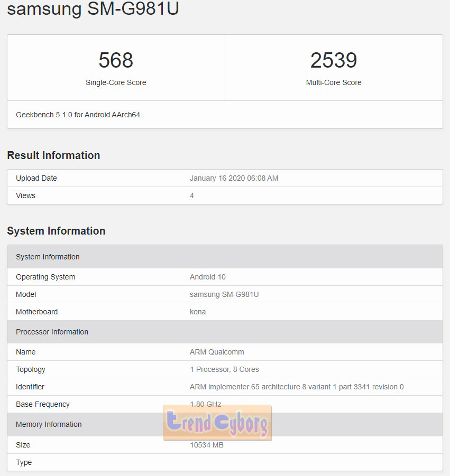Select the Multi-Core Score value 2539
450x476 pixels.
point(333,60)
